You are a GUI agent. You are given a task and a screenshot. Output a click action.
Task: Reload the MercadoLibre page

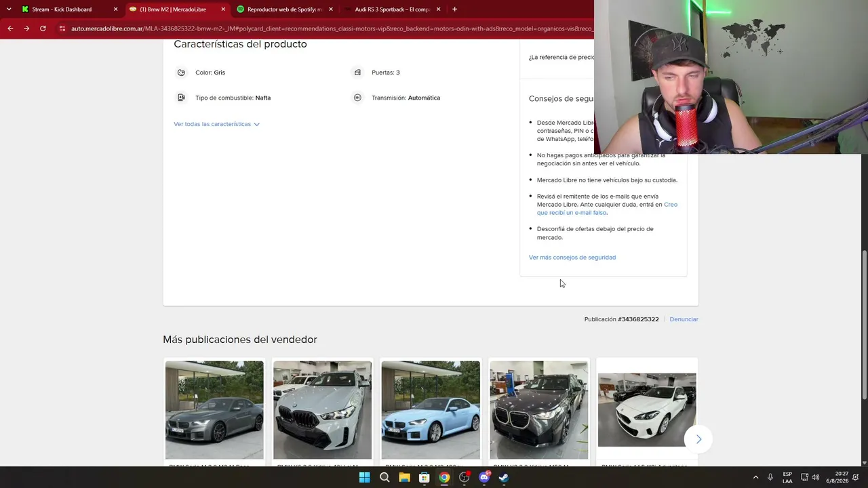click(43, 28)
